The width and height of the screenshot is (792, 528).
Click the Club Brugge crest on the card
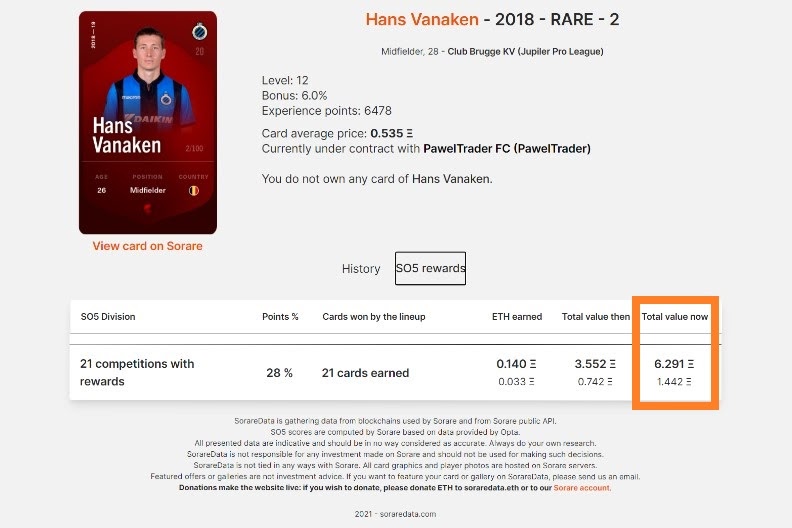200,32
